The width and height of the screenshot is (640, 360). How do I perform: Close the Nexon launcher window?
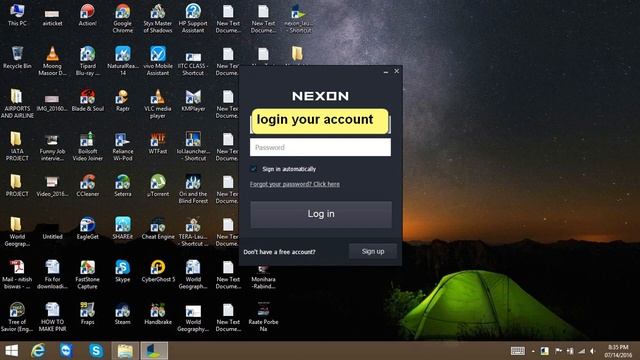click(397, 71)
